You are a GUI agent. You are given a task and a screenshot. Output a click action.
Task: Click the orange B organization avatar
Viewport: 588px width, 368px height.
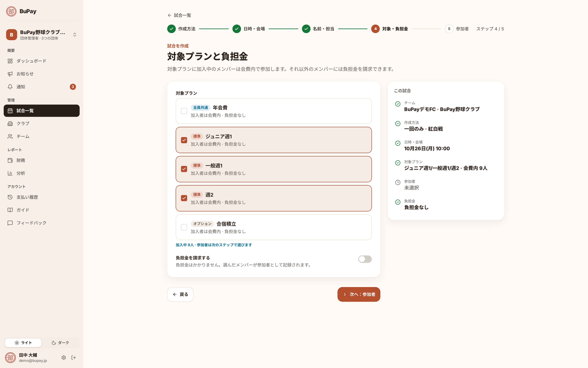coord(11,35)
